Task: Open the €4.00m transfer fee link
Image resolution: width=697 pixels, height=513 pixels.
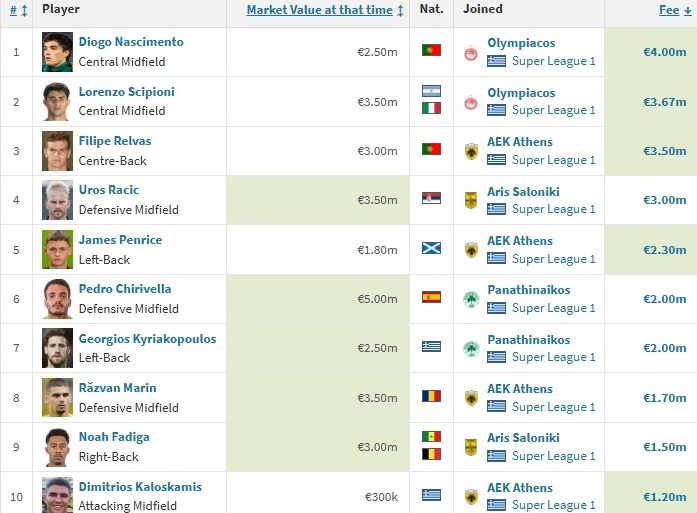Action: point(664,52)
